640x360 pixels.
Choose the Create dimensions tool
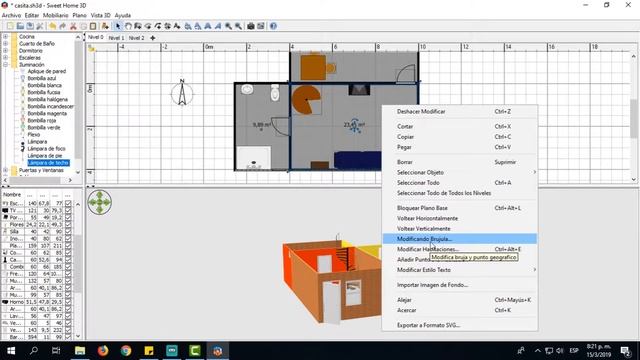(167, 26)
